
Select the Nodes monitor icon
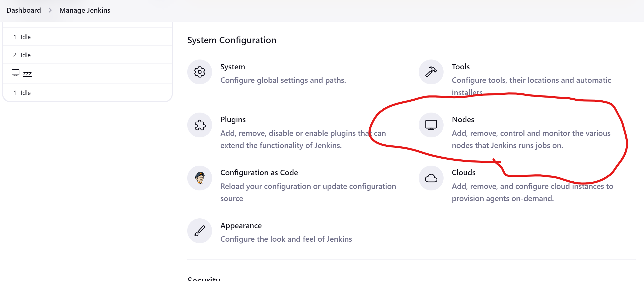[x=431, y=125]
